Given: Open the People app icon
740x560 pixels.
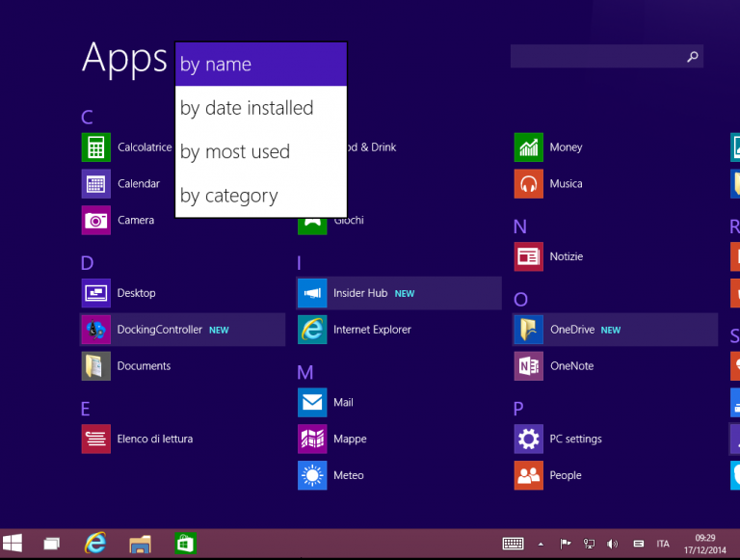Looking at the screenshot, I should tap(529, 475).
